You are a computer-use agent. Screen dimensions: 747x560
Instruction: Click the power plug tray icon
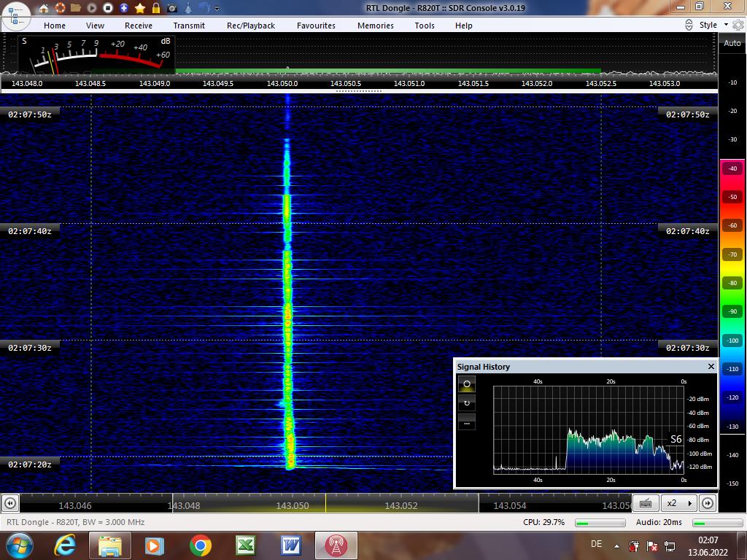[634, 545]
